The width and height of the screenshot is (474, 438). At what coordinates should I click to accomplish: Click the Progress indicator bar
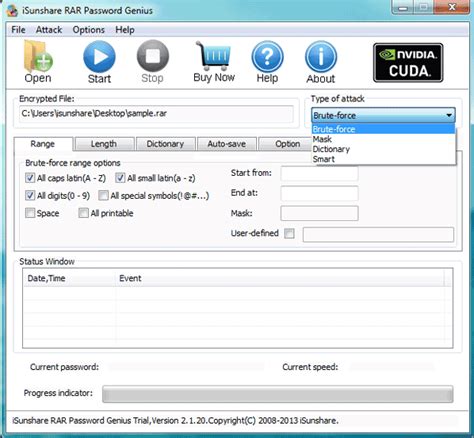(278, 394)
